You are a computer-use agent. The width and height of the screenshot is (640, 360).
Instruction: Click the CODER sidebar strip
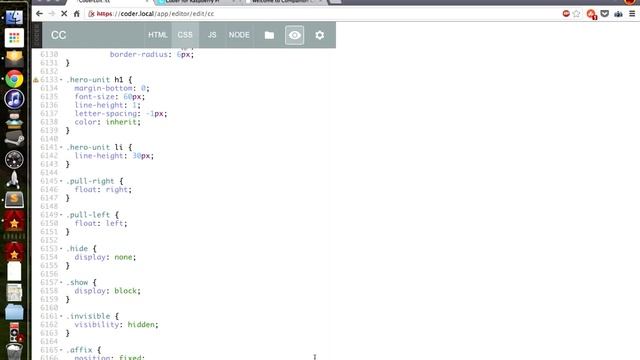pyautogui.click(x=37, y=35)
